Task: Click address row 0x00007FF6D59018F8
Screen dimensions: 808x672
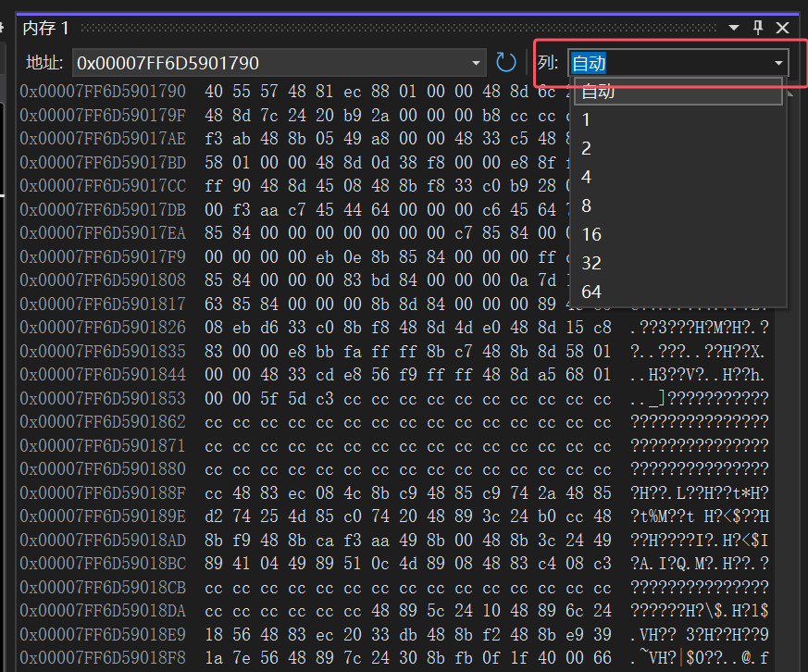Action: click(x=103, y=658)
